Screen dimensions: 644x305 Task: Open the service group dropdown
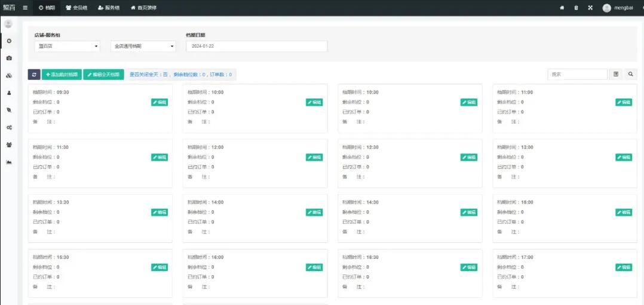point(143,47)
